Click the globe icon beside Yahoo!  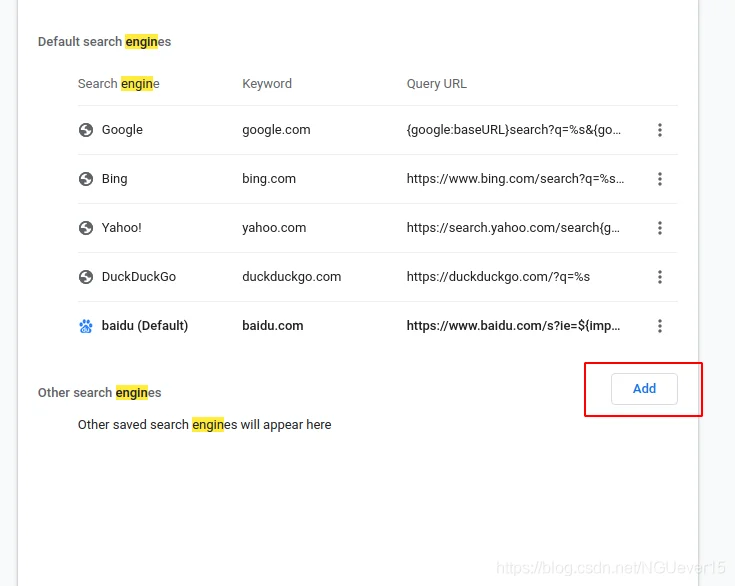point(86,228)
